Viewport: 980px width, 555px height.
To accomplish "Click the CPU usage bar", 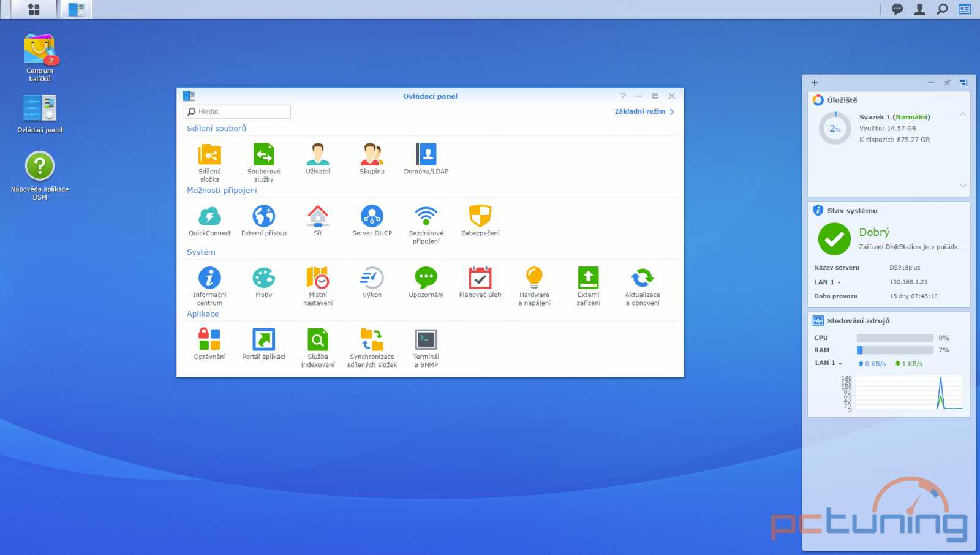I will 895,338.
